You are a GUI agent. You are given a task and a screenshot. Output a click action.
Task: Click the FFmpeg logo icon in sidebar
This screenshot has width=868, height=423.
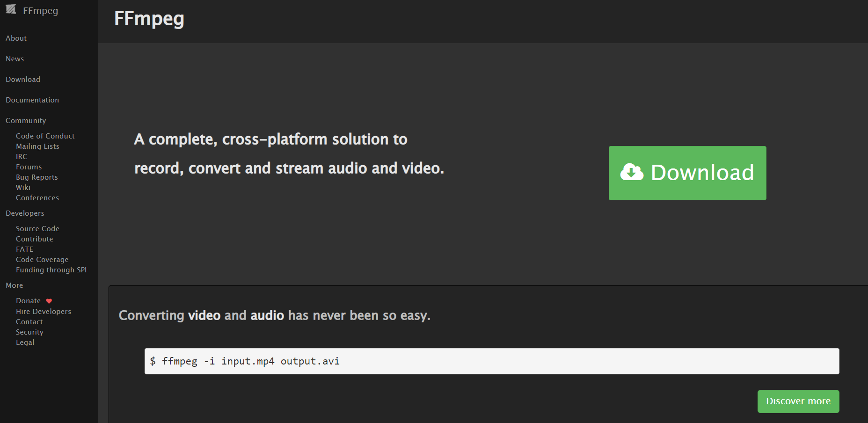pos(11,9)
